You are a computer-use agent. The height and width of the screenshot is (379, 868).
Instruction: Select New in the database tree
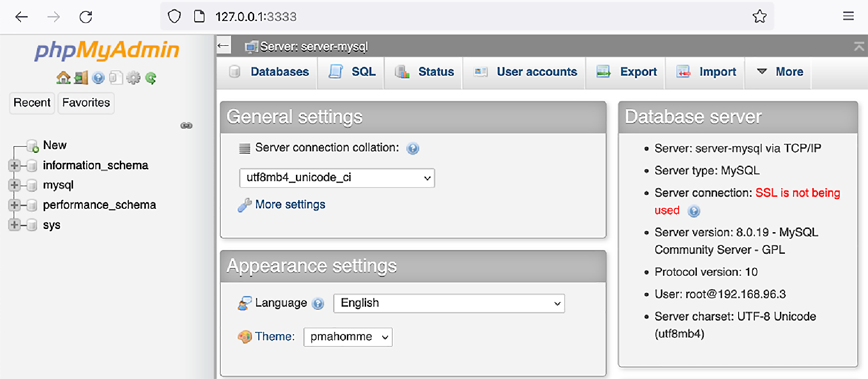(x=55, y=145)
